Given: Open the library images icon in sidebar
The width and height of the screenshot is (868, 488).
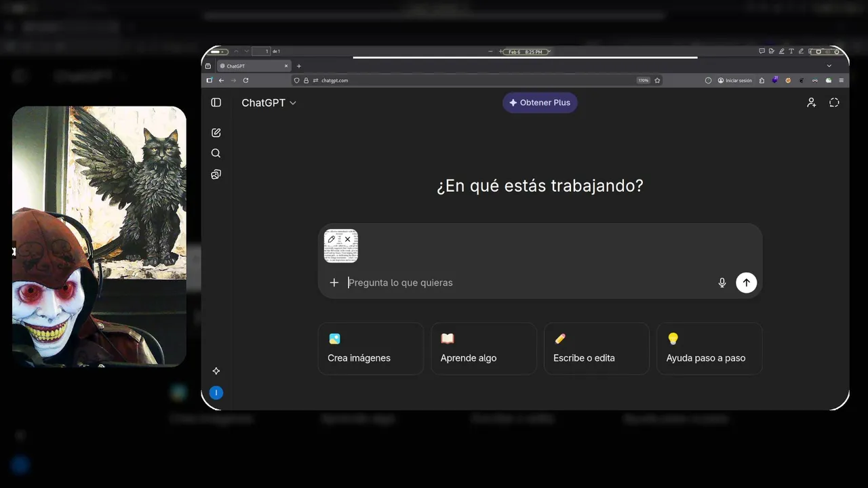Looking at the screenshot, I should pyautogui.click(x=216, y=174).
